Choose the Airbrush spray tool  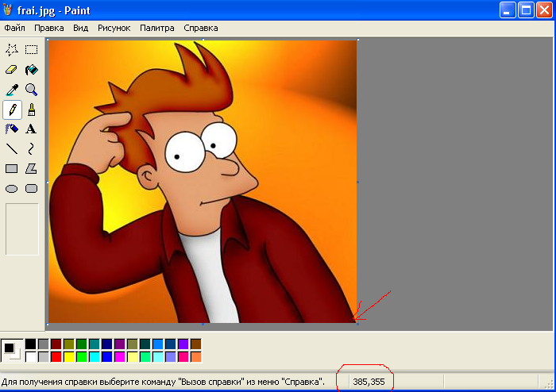point(12,129)
